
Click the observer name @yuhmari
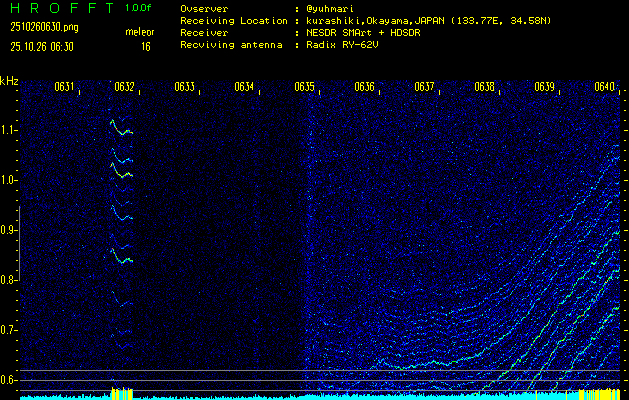[x=329, y=8]
